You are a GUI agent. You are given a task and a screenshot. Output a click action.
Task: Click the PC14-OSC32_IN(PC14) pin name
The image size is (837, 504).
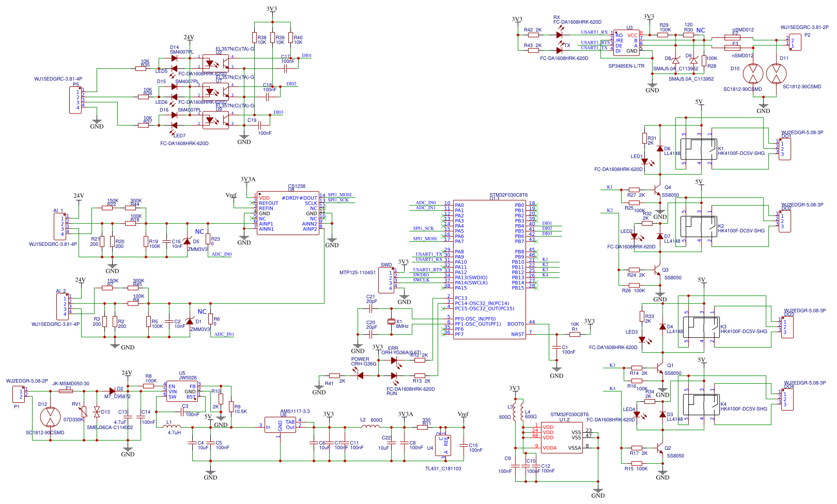point(482,304)
